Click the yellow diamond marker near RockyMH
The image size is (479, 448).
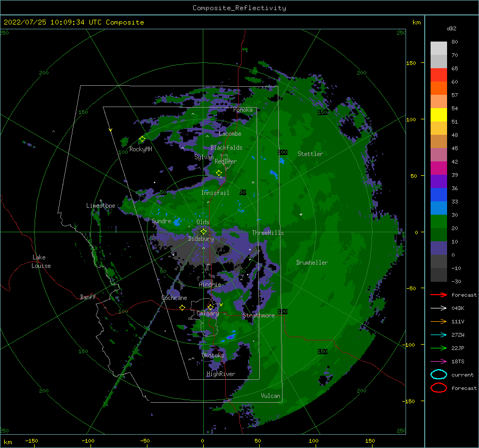[142, 139]
